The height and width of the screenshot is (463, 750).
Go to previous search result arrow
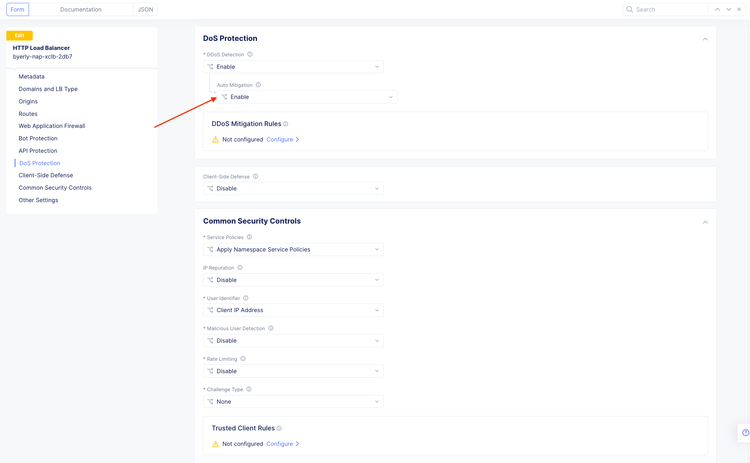tap(717, 9)
